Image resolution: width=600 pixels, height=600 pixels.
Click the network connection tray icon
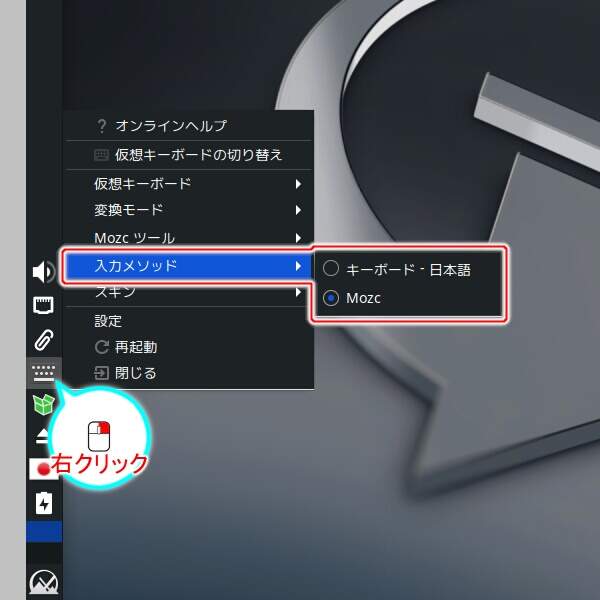tap(44, 305)
